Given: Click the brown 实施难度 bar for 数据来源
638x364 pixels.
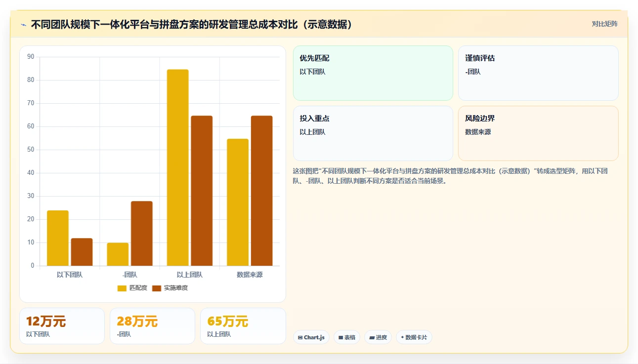Looking at the screenshot, I should click(262, 191).
